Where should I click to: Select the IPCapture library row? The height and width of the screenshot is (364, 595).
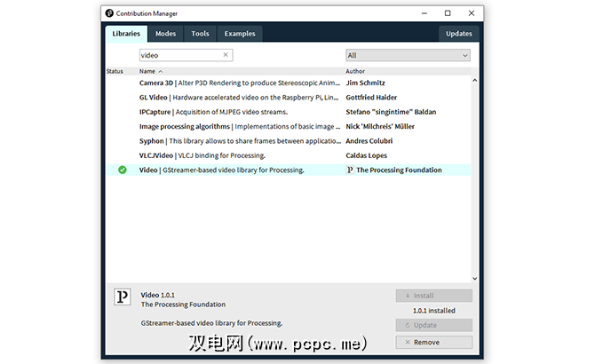click(x=289, y=112)
